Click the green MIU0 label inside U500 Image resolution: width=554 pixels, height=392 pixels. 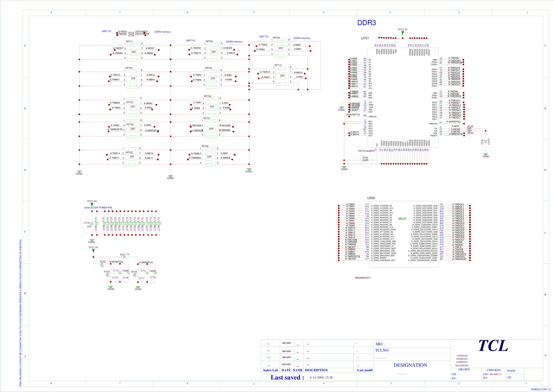[402, 219]
